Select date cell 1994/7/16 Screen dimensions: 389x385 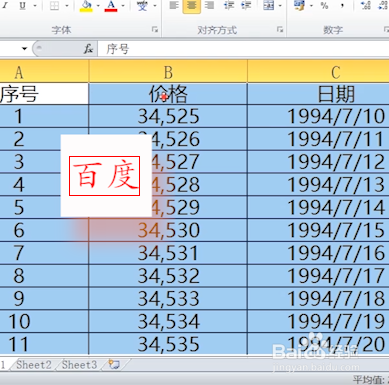(318, 253)
